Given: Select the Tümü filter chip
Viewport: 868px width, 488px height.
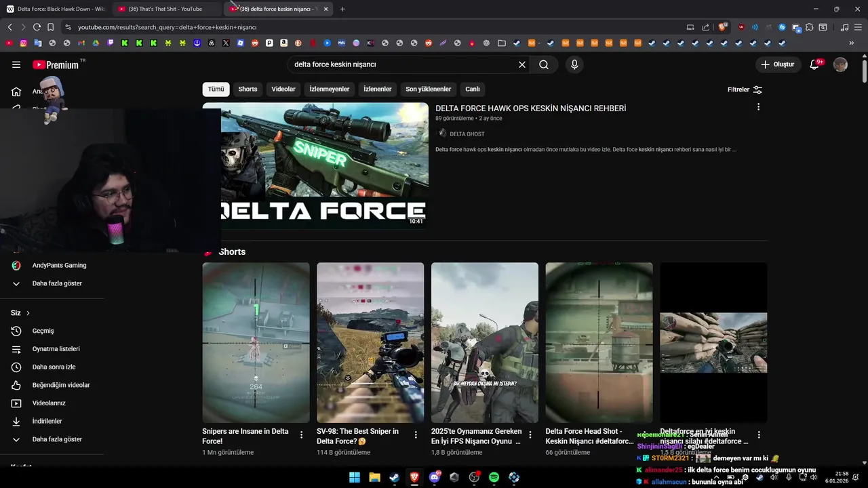Looking at the screenshot, I should pyautogui.click(x=216, y=89).
